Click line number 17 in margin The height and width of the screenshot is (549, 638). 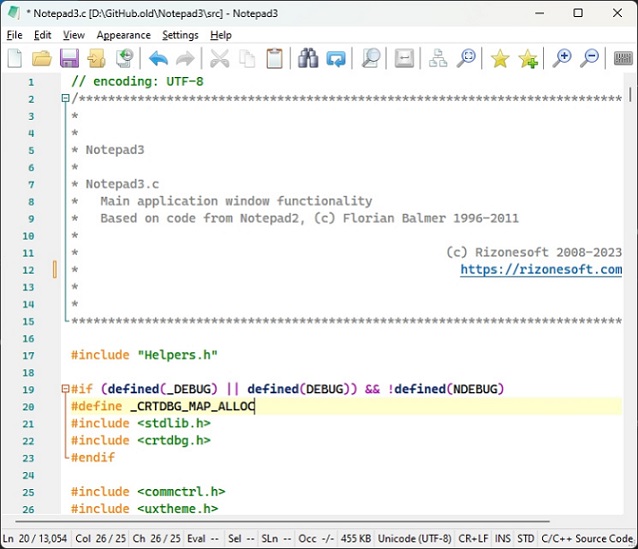pyautogui.click(x=28, y=356)
